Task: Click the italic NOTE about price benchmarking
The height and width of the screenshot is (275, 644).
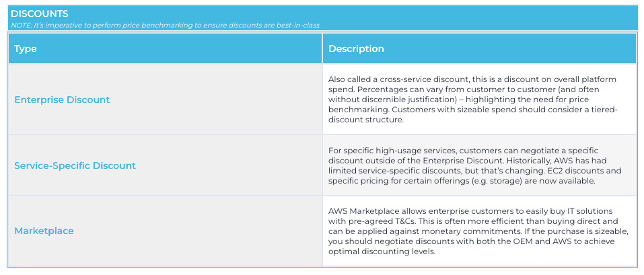Action: pos(166,25)
